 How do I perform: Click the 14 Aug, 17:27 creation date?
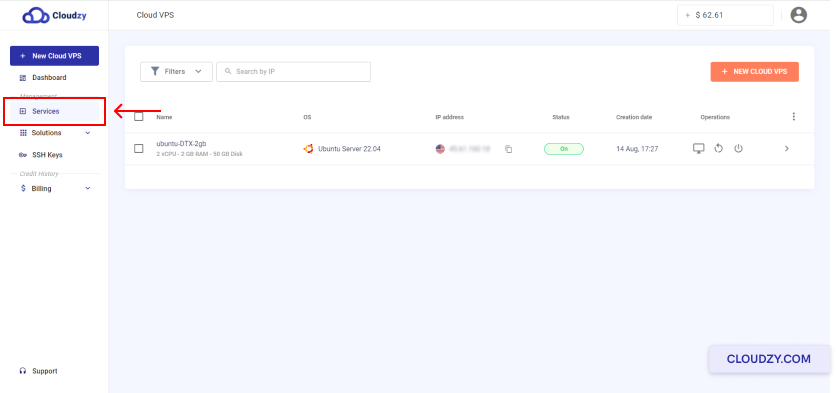tap(637, 149)
